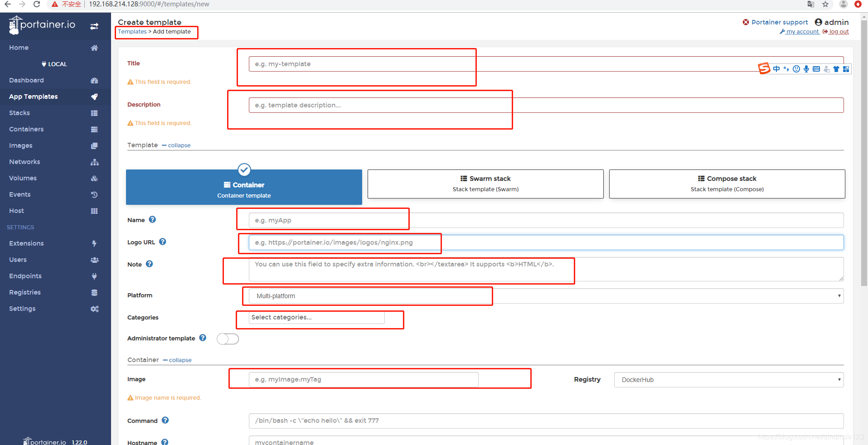Click the LOCAL endpoint label
Viewport: 868px width, 445px height.
(54, 64)
